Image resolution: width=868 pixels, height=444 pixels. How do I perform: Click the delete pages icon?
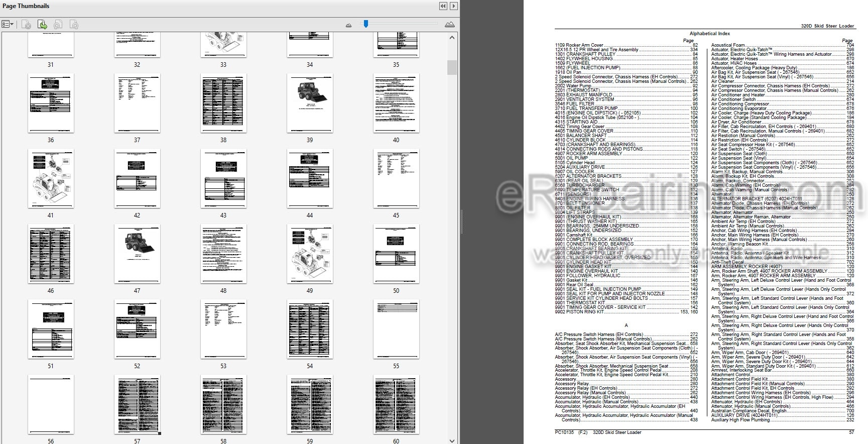pyautogui.click(x=27, y=24)
